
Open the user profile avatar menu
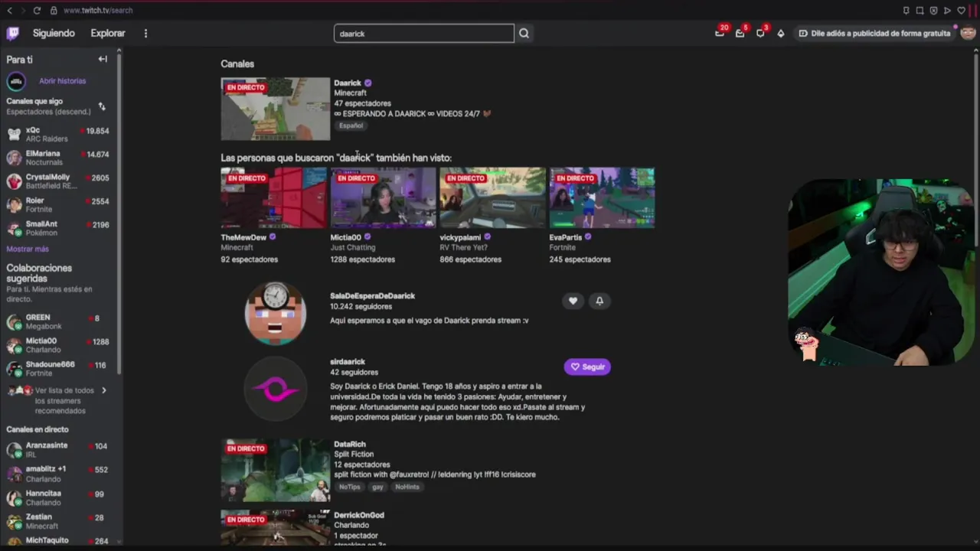click(968, 33)
